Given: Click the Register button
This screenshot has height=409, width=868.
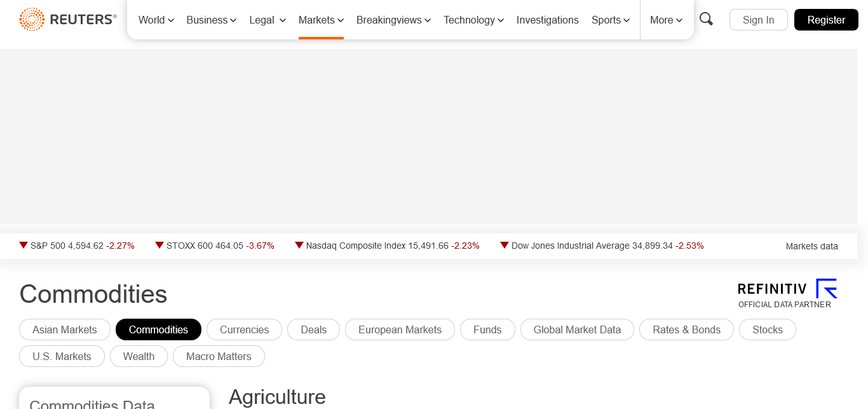Looking at the screenshot, I should (x=826, y=20).
